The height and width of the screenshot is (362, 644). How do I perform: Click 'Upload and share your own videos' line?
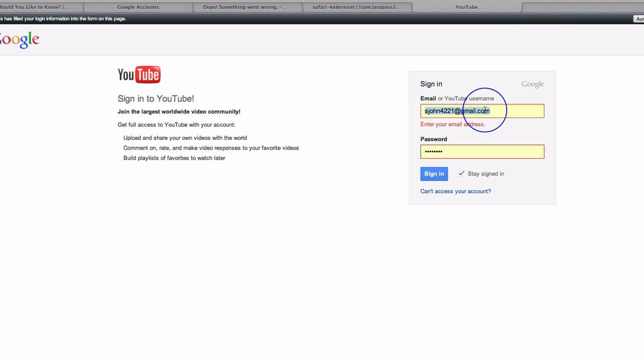pyautogui.click(x=185, y=138)
